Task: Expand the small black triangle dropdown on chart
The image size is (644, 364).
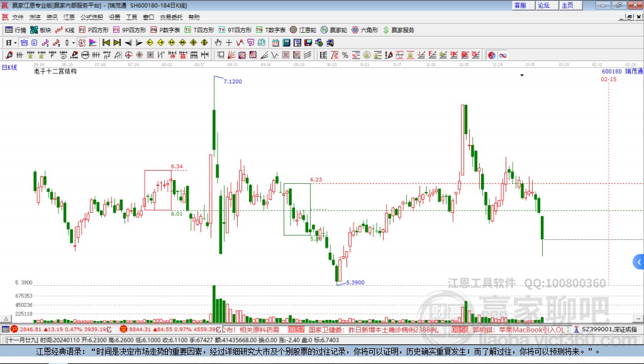Action: [522, 76]
